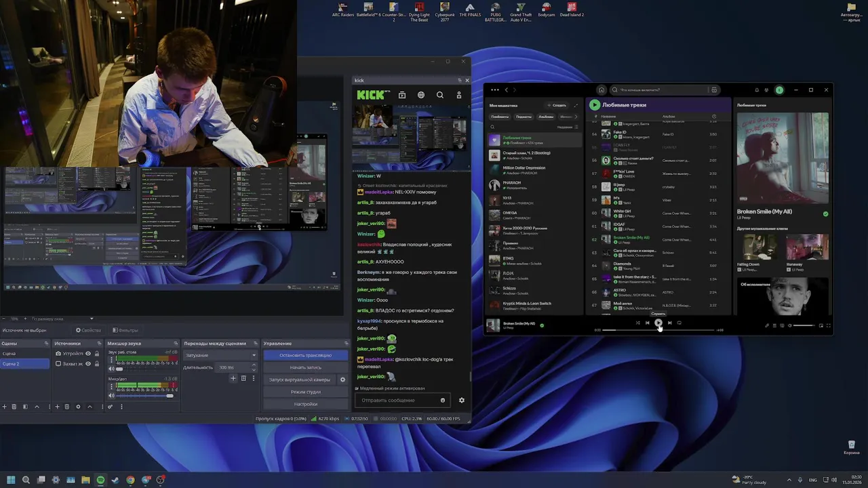
Task: Open Kick chat settings gear
Action: pyautogui.click(x=462, y=400)
